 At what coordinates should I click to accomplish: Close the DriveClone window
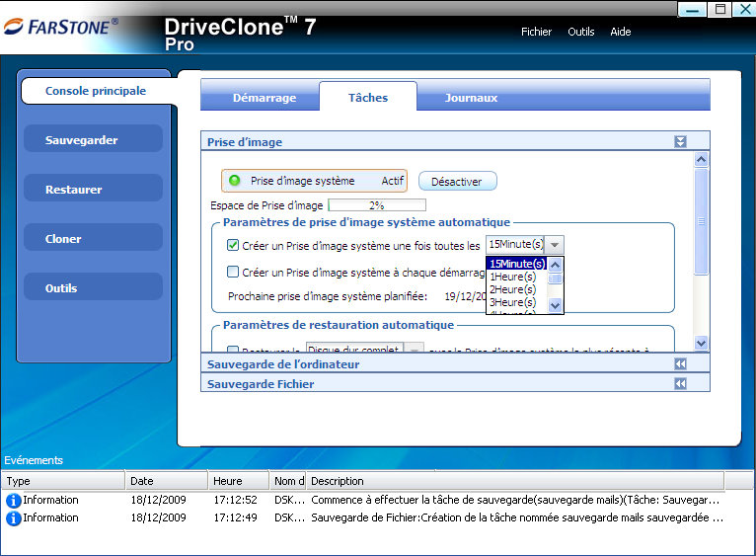tap(744, 9)
